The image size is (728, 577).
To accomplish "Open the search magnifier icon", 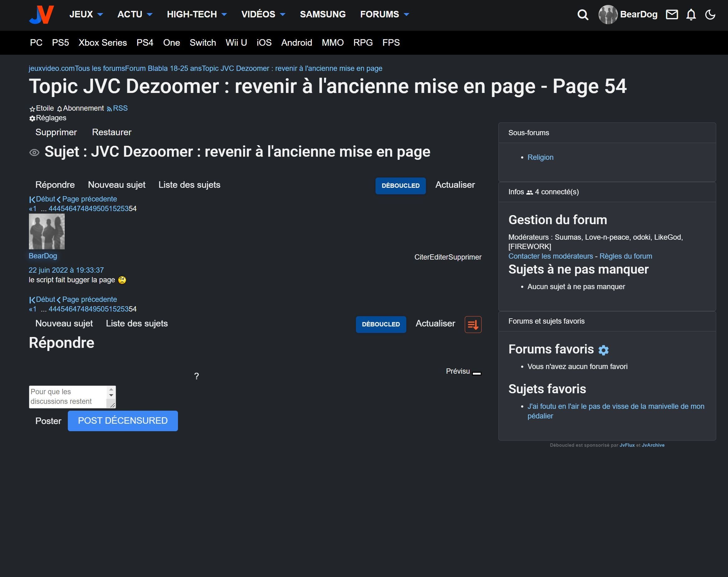I will pos(583,15).
